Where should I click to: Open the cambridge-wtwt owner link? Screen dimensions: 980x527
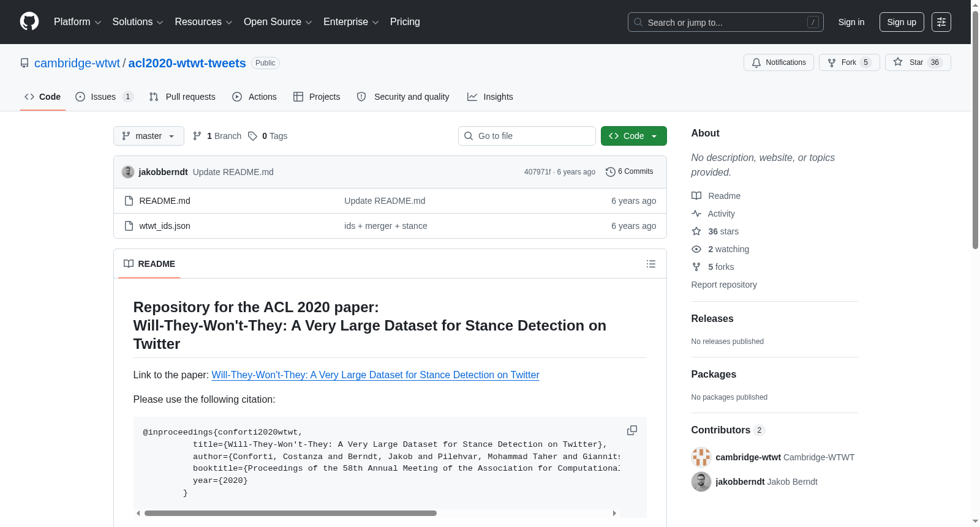coord(77,63)
